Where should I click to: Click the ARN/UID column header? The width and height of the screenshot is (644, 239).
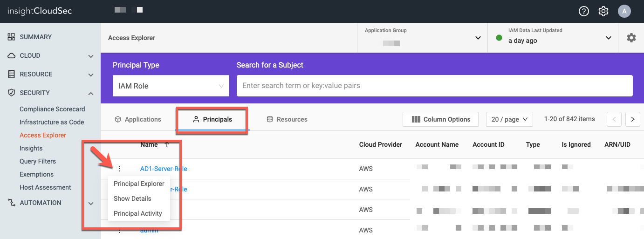coord(617,144)
